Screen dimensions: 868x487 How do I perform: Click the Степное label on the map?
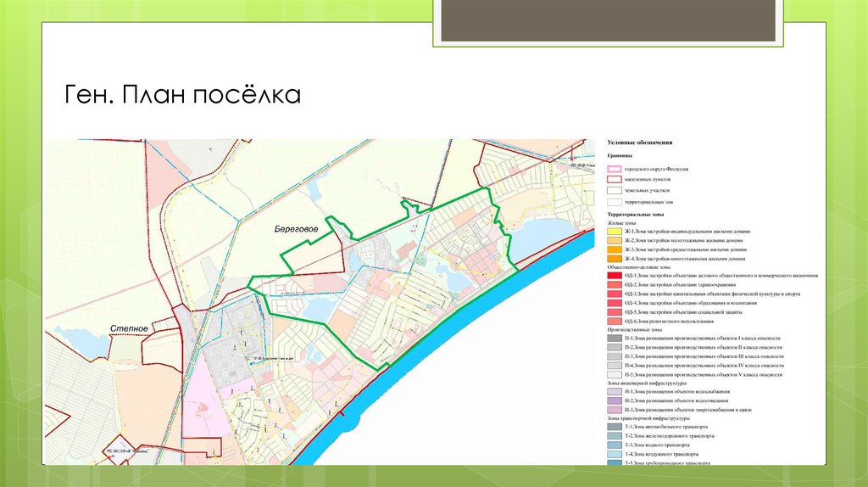pos(129,327)
